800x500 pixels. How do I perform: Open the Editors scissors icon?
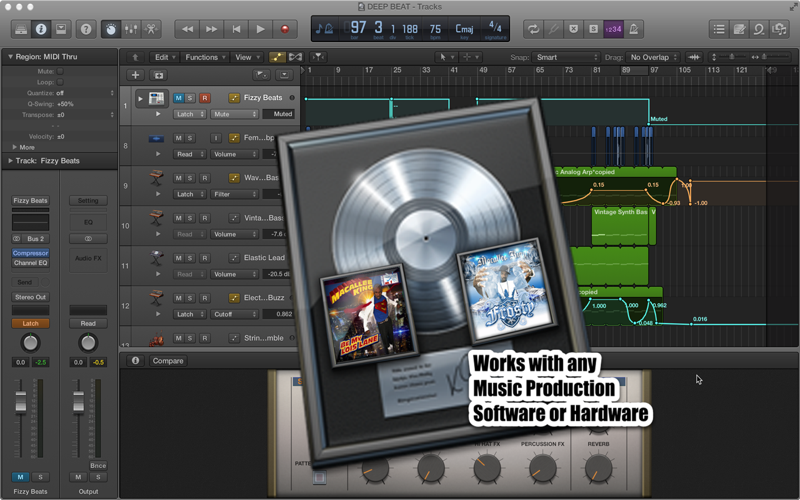(151, 29)
